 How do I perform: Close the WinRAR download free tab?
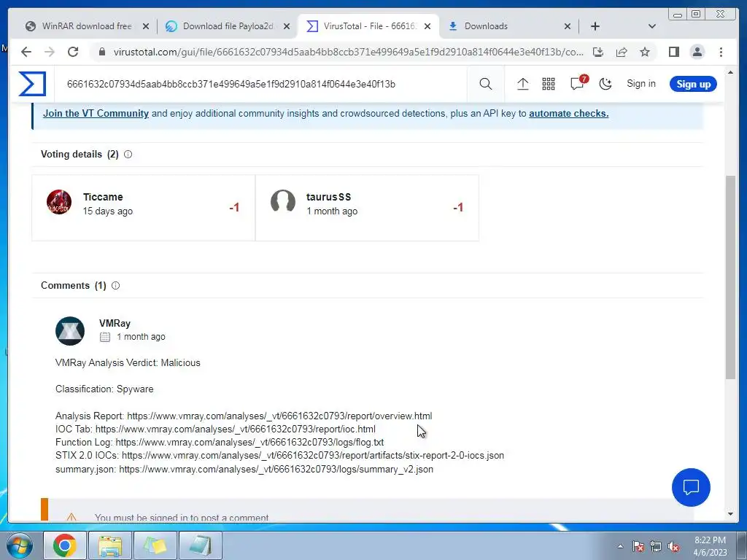tap(146, 26)
